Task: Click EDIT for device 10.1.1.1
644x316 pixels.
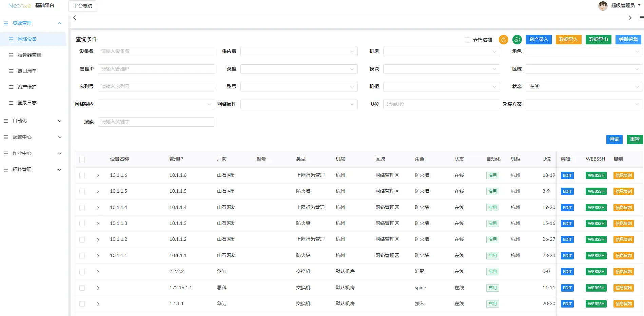Action: (x=567, y=256)
